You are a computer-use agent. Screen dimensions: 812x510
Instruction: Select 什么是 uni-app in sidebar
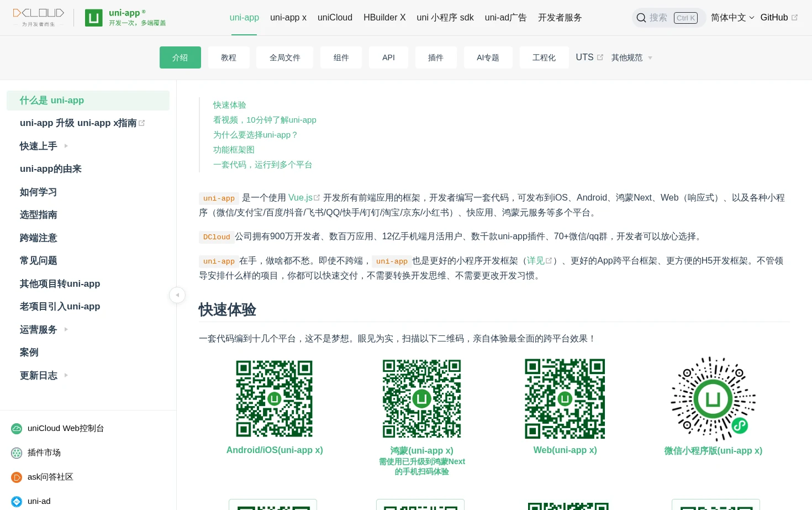pos(88,101)
